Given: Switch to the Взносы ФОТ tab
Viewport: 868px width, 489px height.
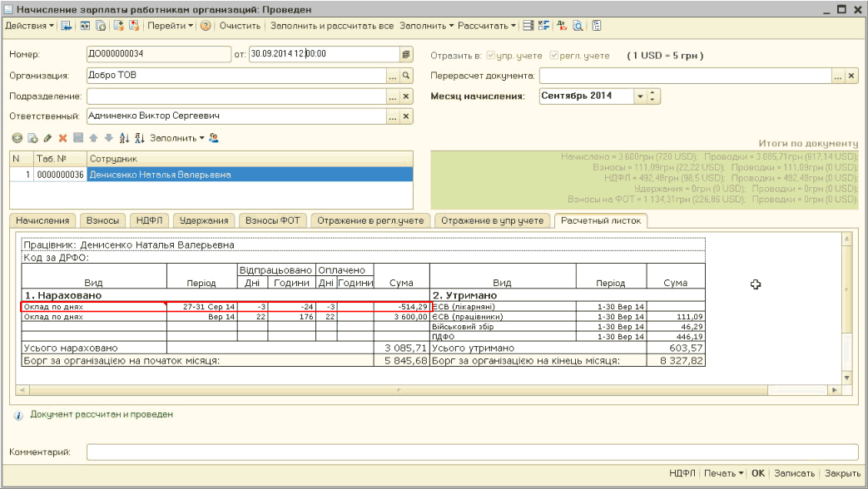Looking at the screenshot, I should tap(273, 220).
